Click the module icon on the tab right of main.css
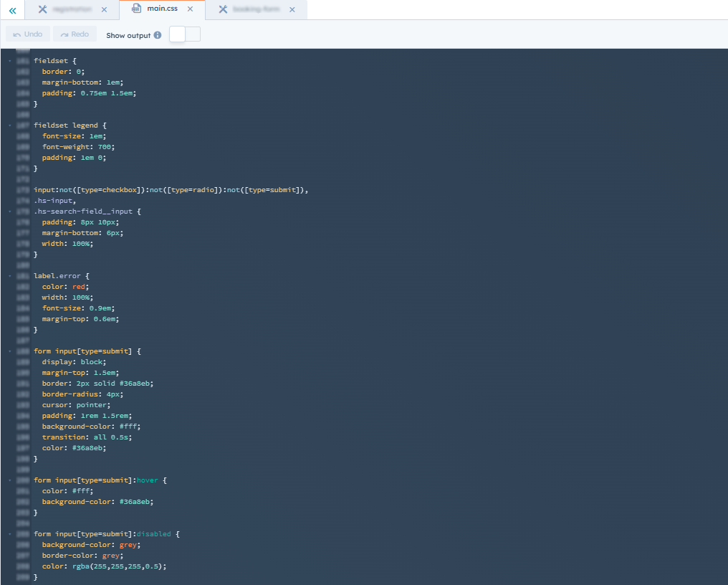This screenshot has width=728, height=585. [x=224, y=9]
